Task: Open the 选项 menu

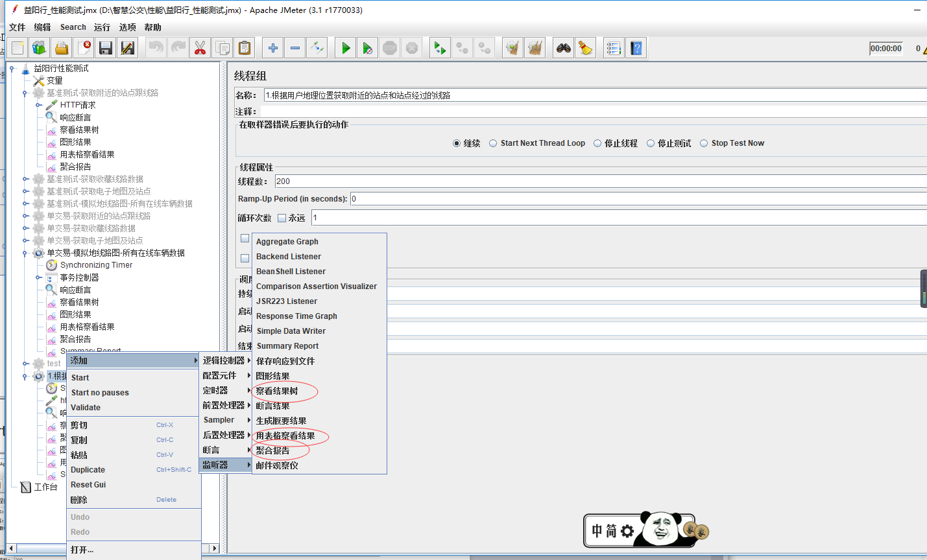Action: pyautogui.click(x=128, y=27)
